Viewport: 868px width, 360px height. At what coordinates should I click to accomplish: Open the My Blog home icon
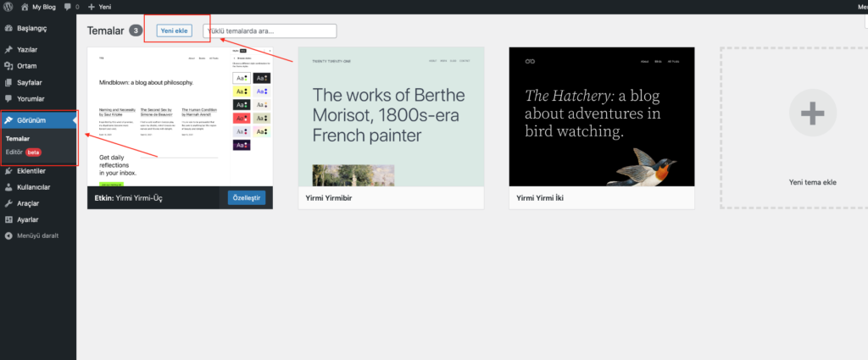(25, 7)
